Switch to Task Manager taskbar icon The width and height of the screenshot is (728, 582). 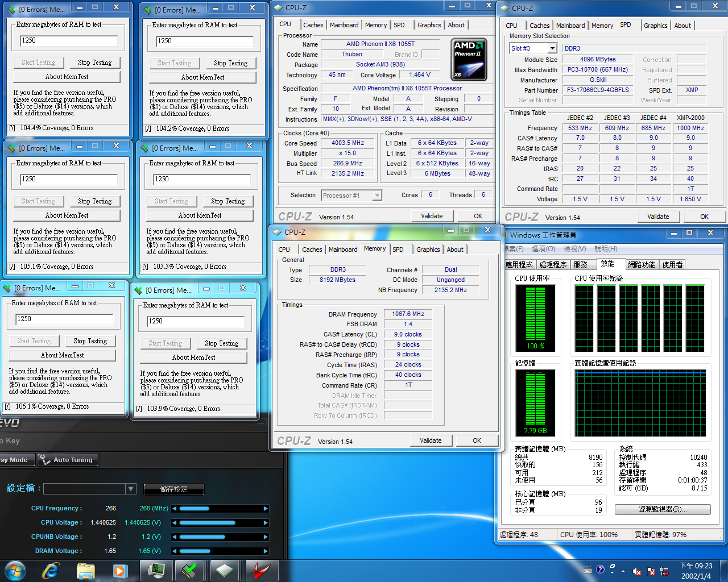pyautogui.click(x=156, y=570)
